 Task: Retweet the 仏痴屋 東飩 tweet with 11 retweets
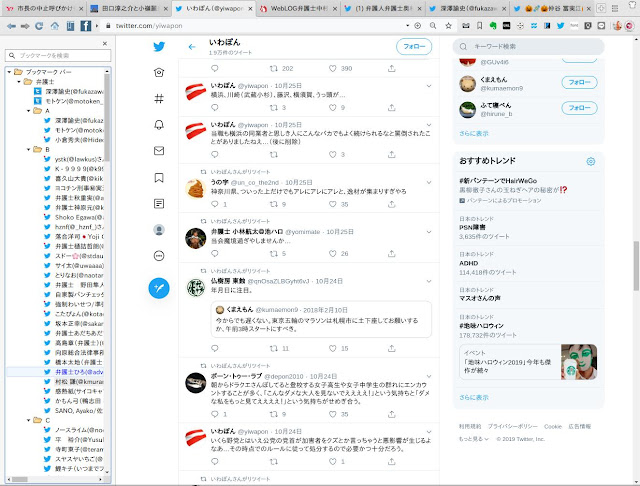pyautogui.click(x=274, y=348)
